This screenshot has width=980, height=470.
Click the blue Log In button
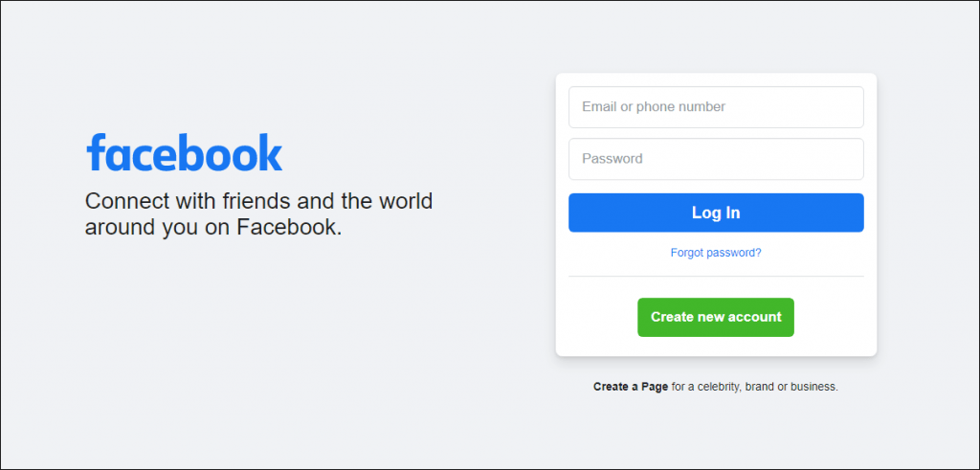click(x=716, y=213)
